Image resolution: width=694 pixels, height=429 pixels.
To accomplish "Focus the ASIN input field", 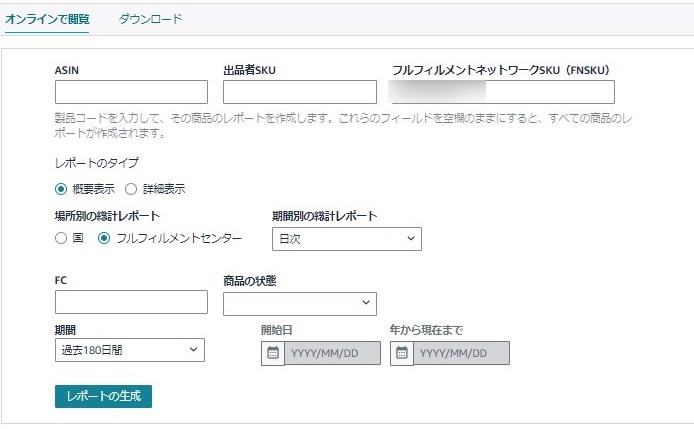I will [x=131, y=92].
